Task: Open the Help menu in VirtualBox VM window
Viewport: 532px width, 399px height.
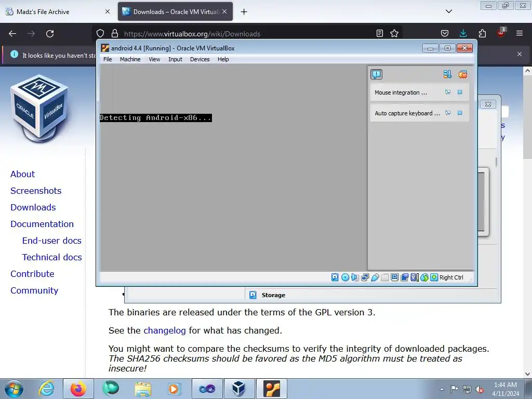Action: tap(223, 59)
